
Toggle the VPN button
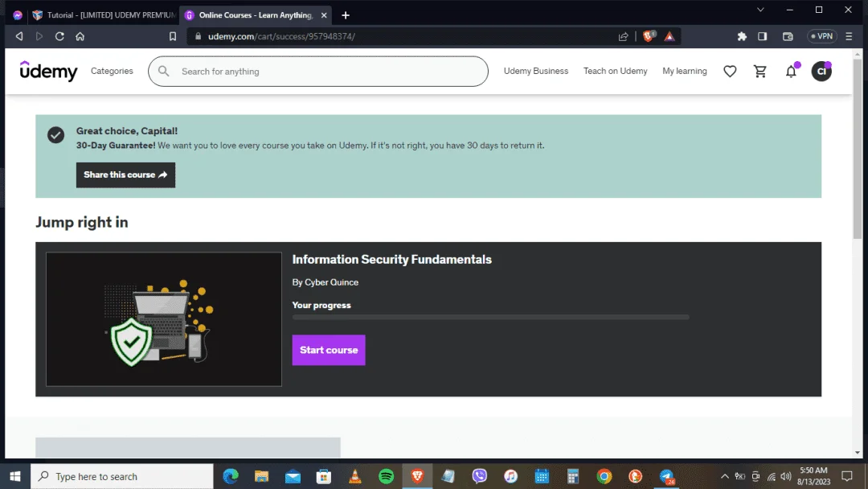[x=822, y=36]
